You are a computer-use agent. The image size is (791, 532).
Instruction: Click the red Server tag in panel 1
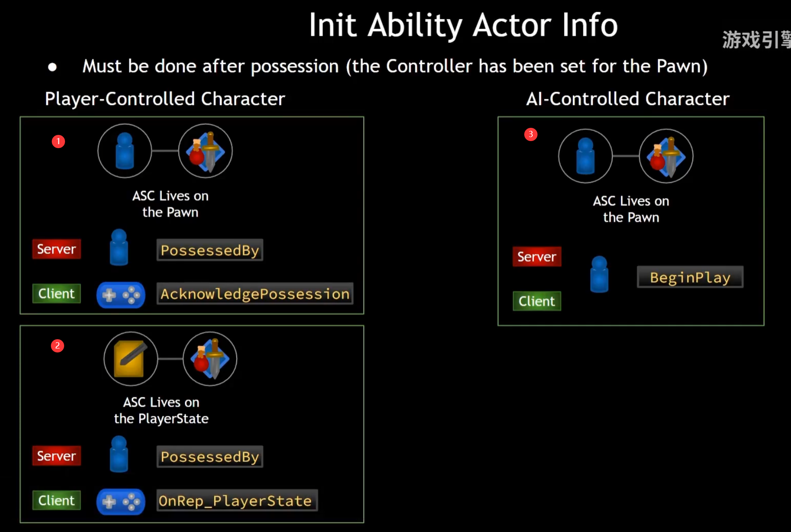pos(57,249)
